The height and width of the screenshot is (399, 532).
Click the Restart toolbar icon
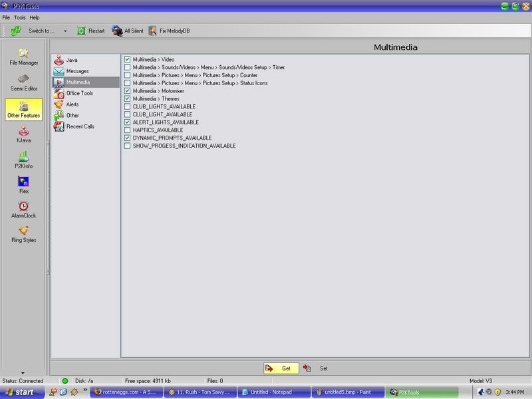(x=81, y=31)
